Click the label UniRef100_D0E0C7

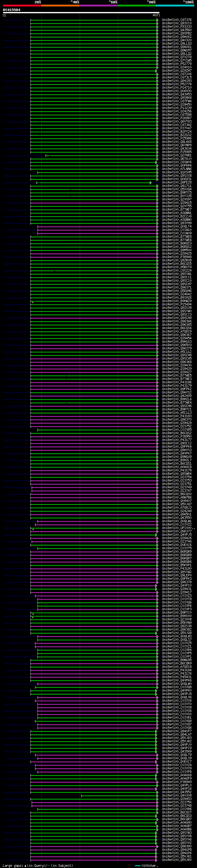177,761
